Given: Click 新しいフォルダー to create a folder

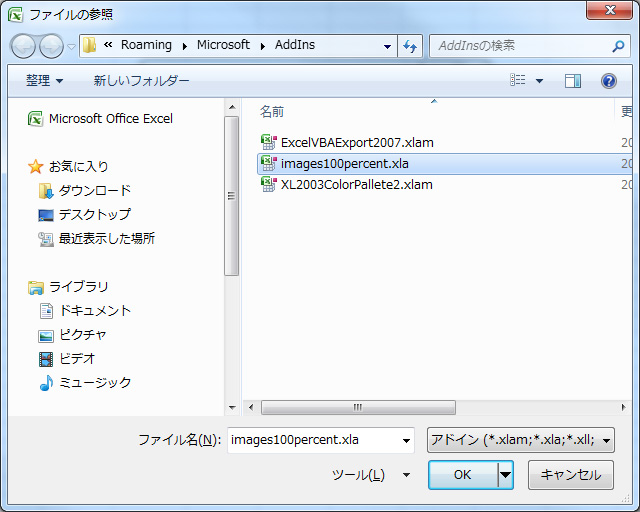Looking at the screenshot, I should [x=141, y=80].
